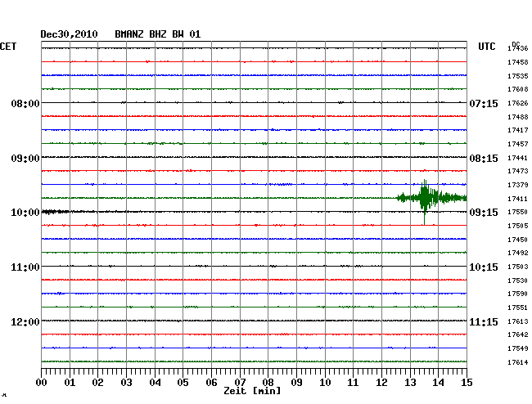Image resolution: width=532 pixels, height=404 pixels.
Task: Select the '11:00' CET row label
Action: tap(25, 267)
